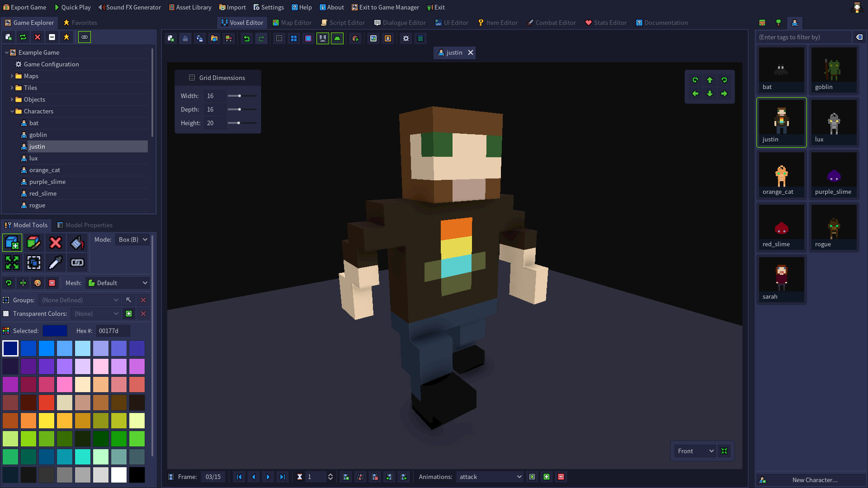Select the Paint Voxels tool
Viewport: 868px width, 488px height.
coord(34,243)
